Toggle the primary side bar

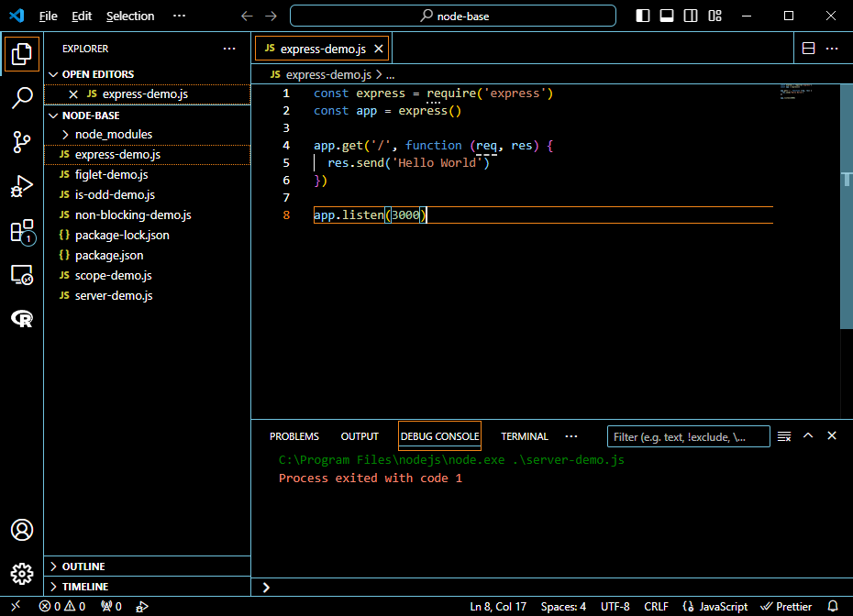coord(642,16)
